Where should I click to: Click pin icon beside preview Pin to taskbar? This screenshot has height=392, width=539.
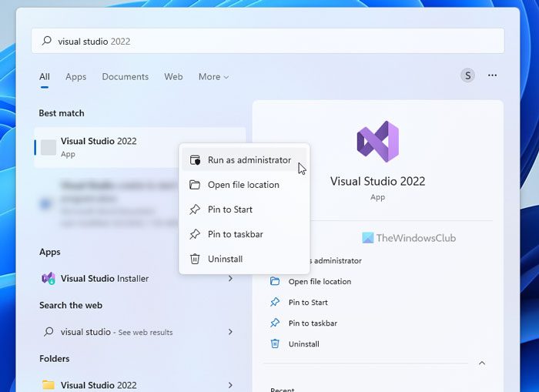275,323
